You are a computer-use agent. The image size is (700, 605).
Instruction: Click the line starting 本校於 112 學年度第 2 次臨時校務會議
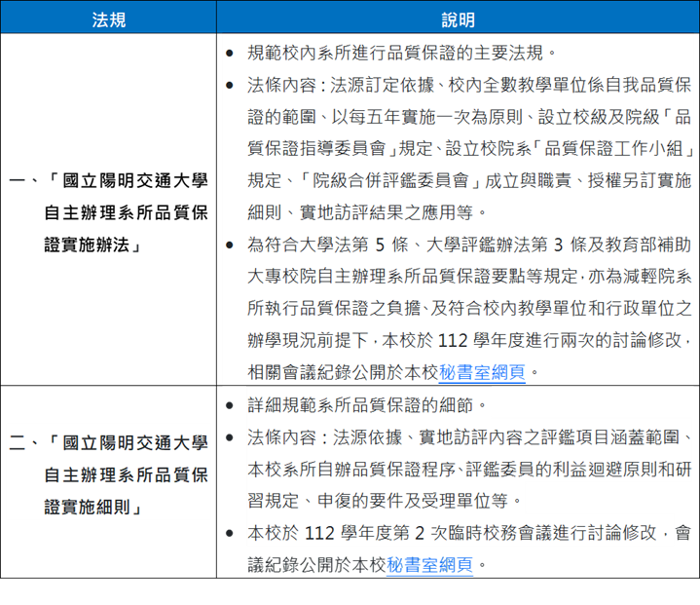tap(469, 533)
